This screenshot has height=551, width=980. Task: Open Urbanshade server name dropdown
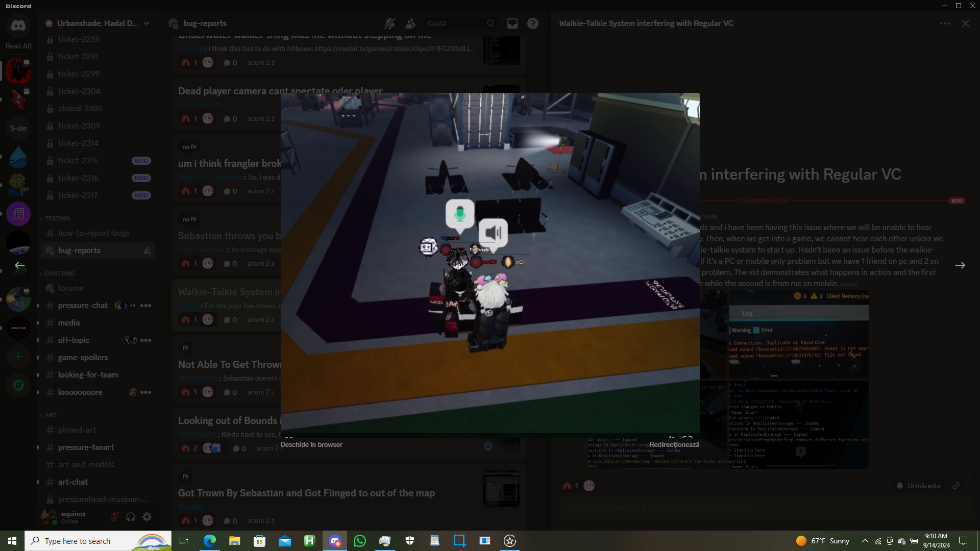[97, 23]
